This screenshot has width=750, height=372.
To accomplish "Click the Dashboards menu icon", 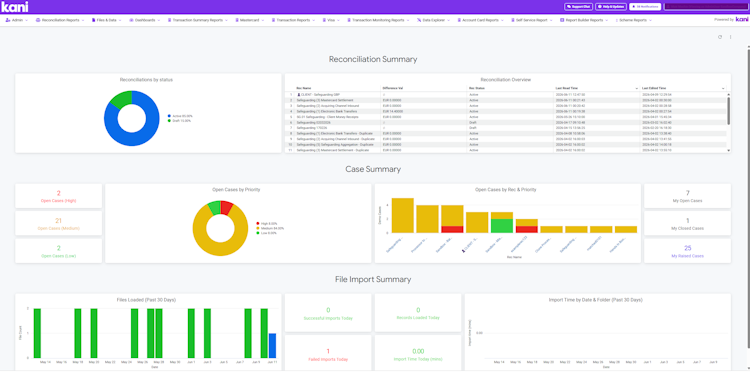I will (132, 21).
